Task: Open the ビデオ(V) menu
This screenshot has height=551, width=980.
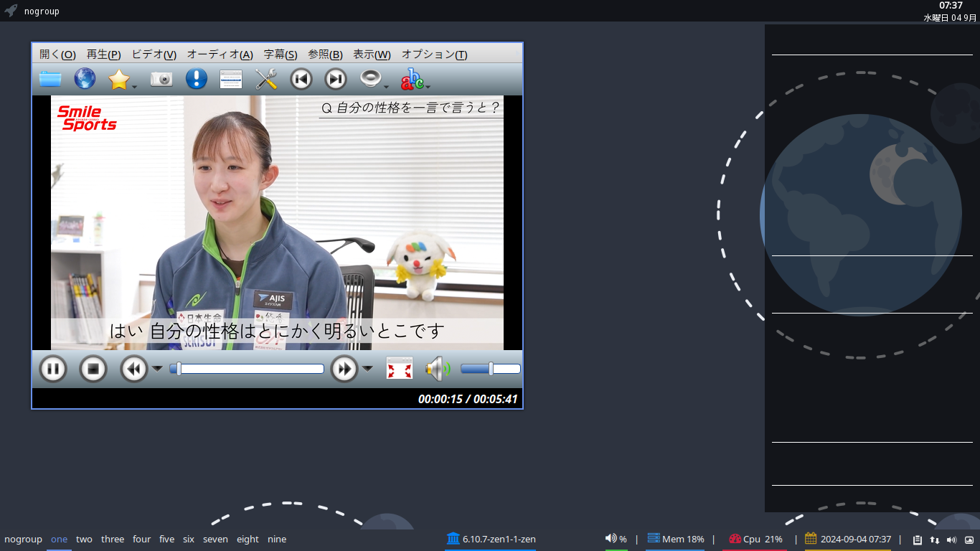Action: pyautogui.click(x=154, y=54)
